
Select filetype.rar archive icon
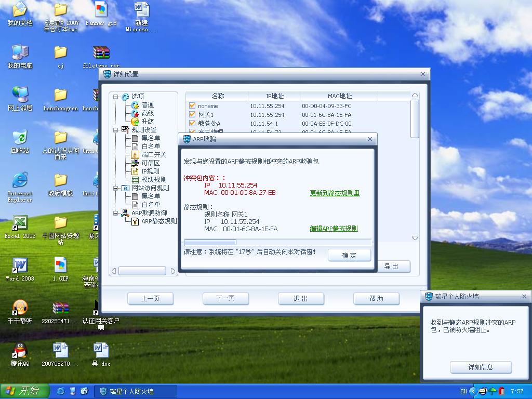(x=101, y=57)
